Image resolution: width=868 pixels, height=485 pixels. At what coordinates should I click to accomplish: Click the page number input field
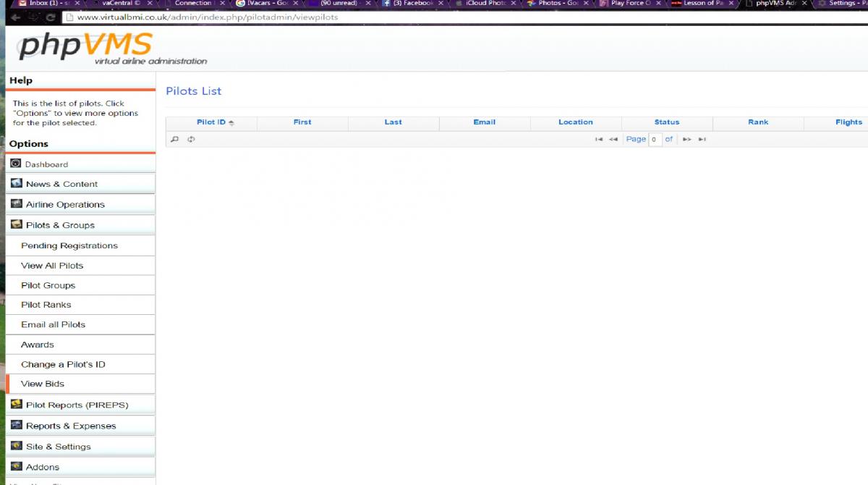tap(655, 139)
